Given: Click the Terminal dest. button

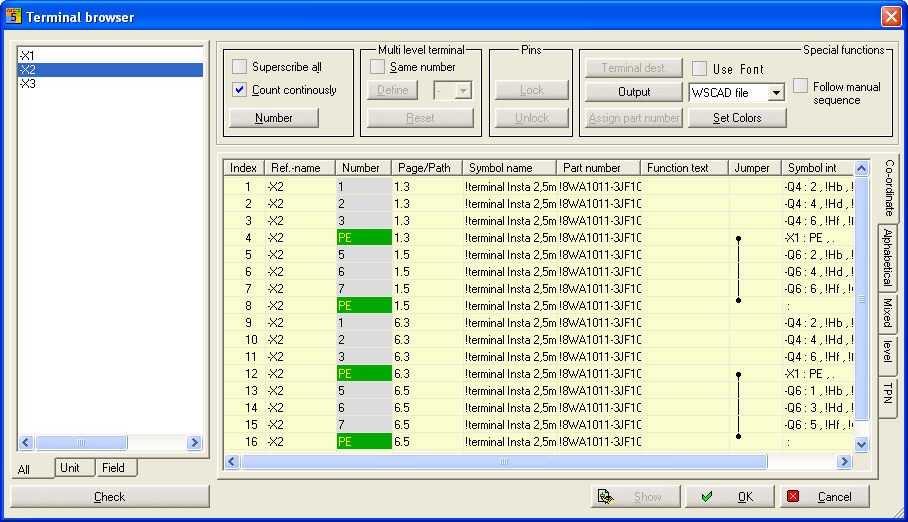Looking at the screenshot, I should [634, 68].
